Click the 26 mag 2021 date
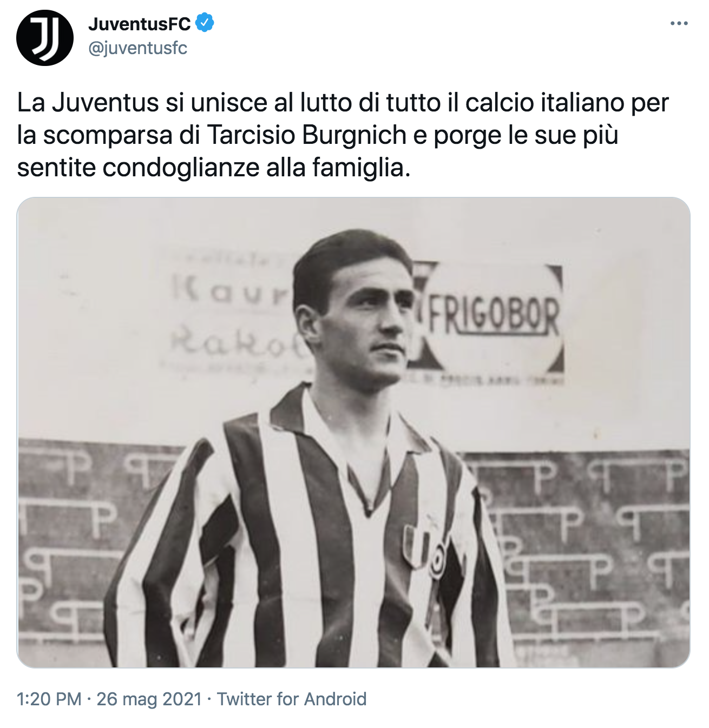The height and width of the screenshot is (728, 709). [x=149, y=699]
